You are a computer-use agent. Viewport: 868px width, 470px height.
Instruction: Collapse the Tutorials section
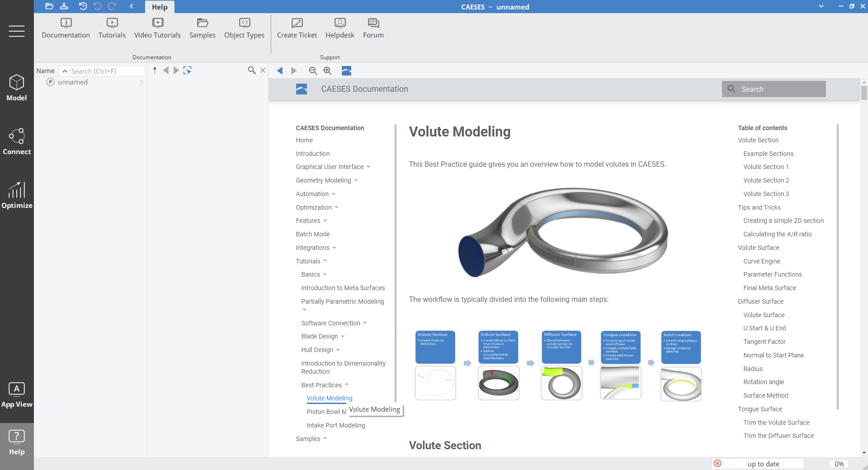click(x=325, y=261)
